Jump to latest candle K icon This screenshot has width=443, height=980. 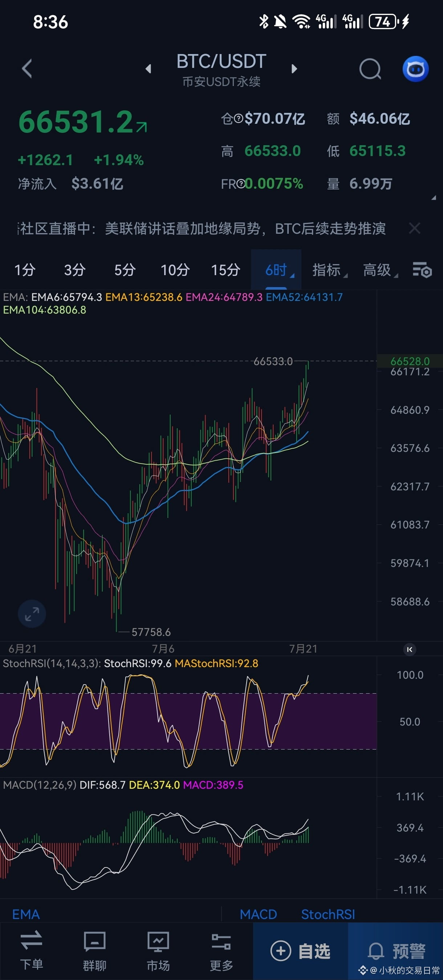[410, 649]
